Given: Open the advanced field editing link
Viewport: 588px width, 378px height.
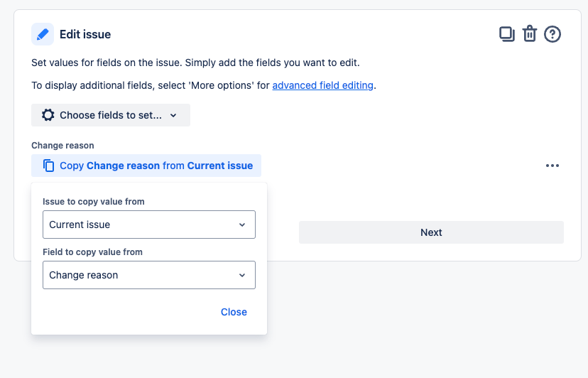Looking at the screenshot, I should click(x=322, y=85).
